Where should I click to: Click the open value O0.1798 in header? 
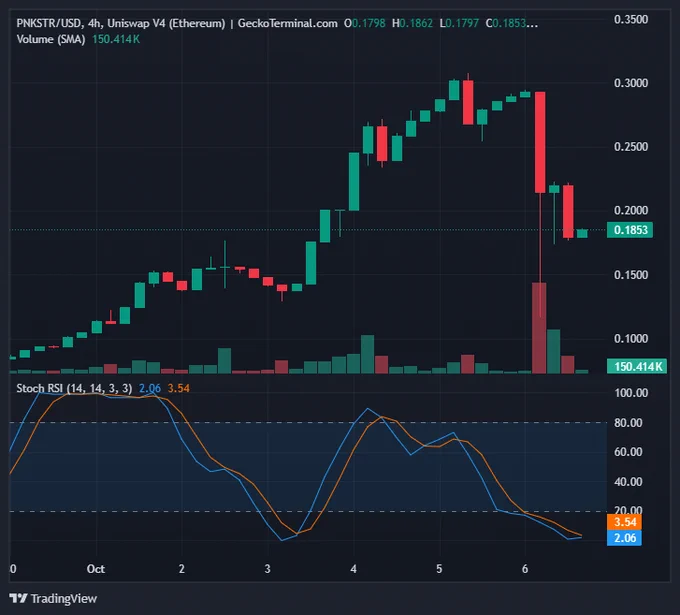365,23
